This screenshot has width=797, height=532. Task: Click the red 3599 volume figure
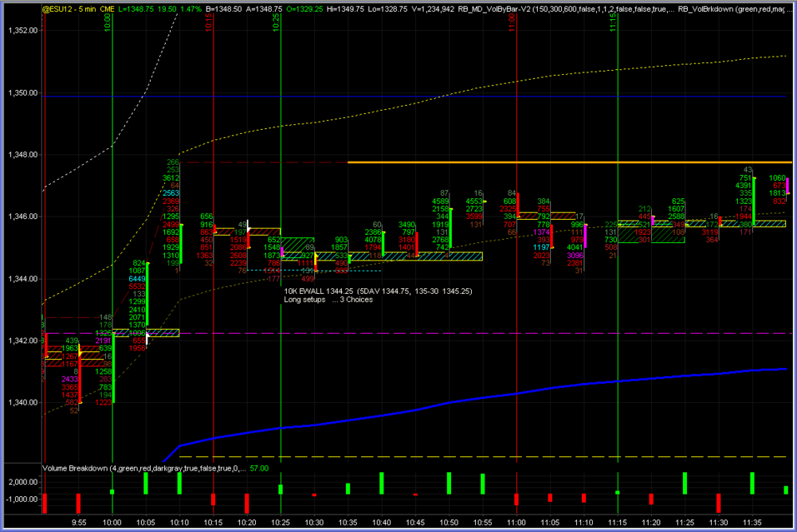coord(474,217)
